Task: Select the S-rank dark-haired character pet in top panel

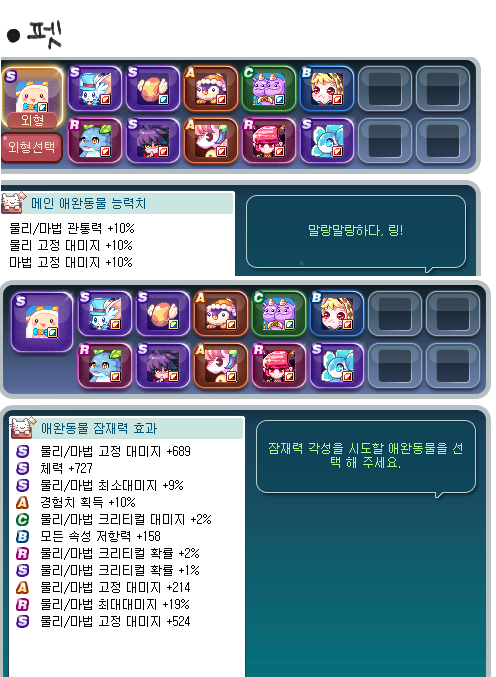Action: point(153,141)
